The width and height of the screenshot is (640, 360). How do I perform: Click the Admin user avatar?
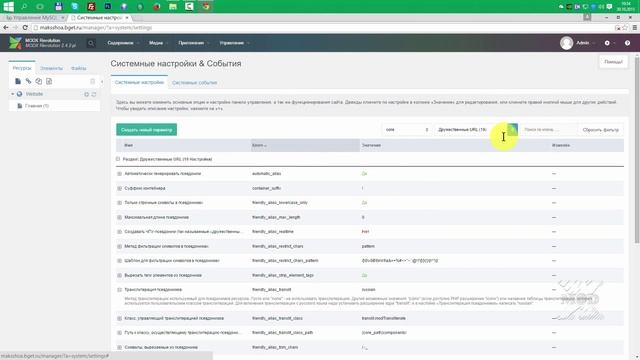[x=567, y=43]
